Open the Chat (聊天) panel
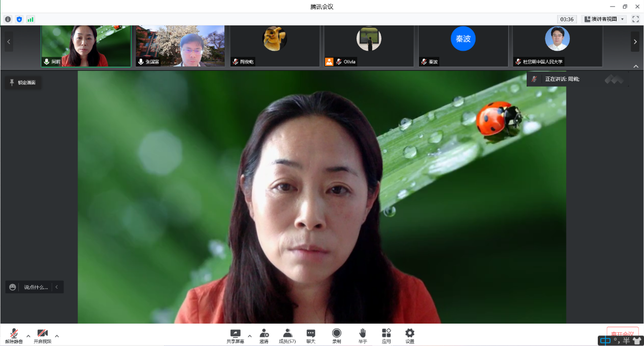 click(x=311, y=335)
